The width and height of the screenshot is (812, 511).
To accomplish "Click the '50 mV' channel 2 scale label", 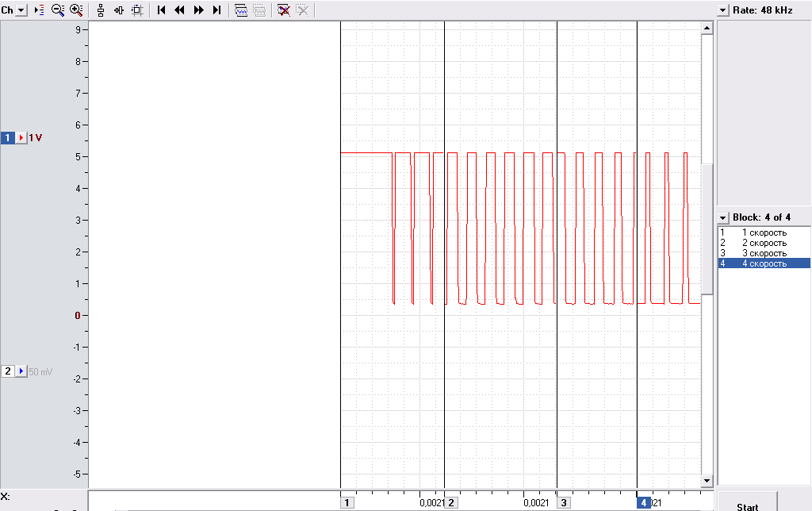I will pos(40,371).
